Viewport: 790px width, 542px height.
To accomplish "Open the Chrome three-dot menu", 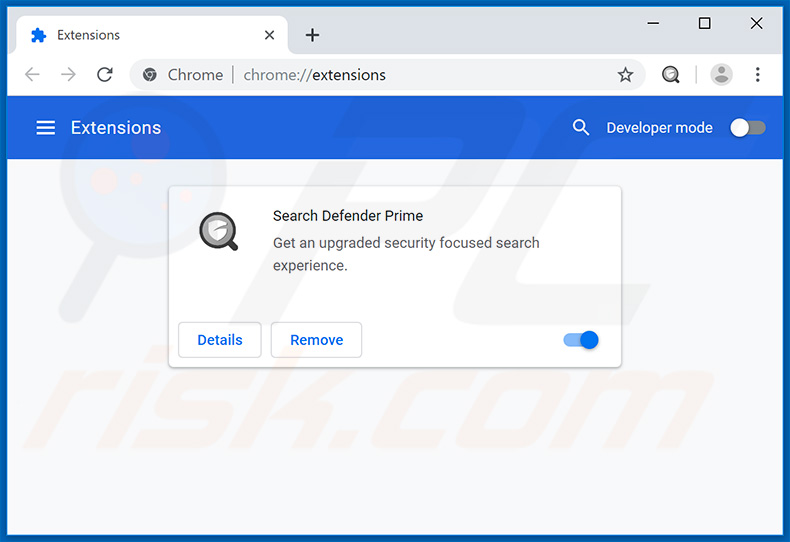I will click(757, 75).
